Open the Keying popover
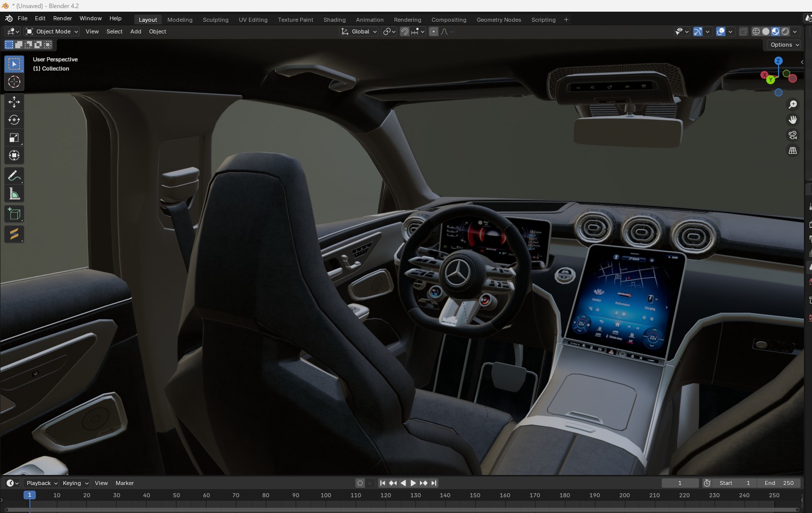The image size is (812, 513). tap(75, 483)
